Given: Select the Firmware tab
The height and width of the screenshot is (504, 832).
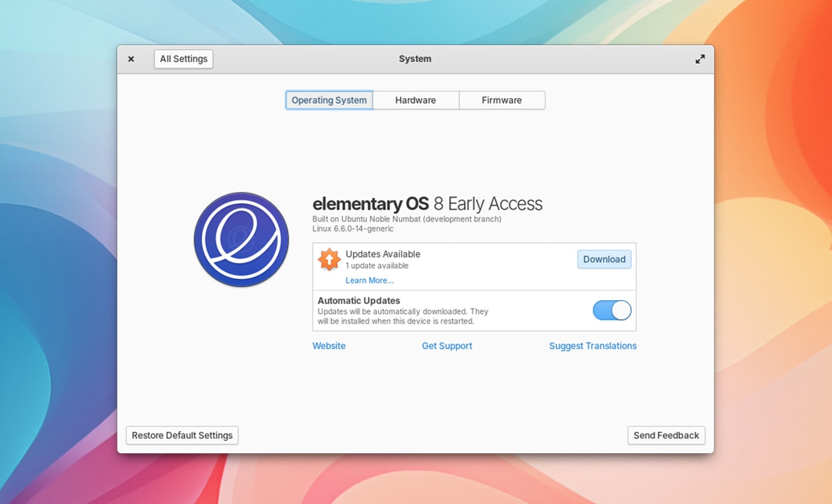Looking at the screenshot, I should [x=502, y=100].
